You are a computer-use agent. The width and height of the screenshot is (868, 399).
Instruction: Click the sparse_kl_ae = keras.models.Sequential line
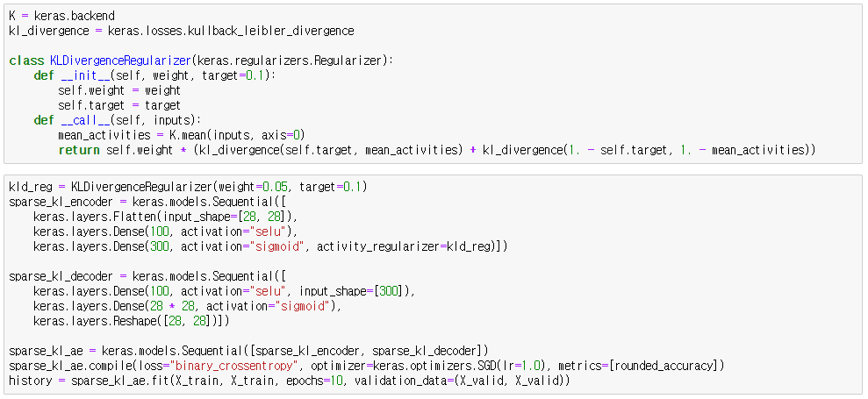point(248,352)
